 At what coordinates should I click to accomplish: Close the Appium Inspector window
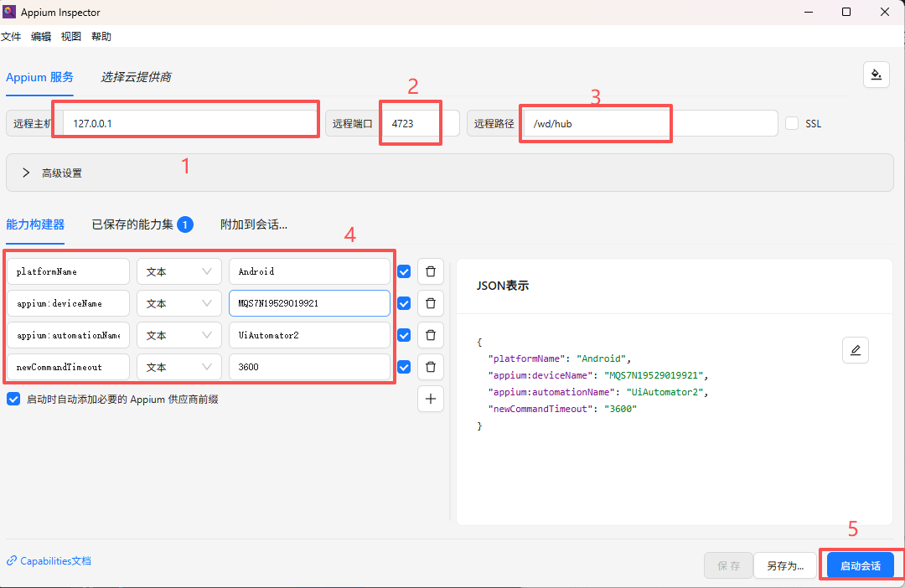tap(884, 12)
